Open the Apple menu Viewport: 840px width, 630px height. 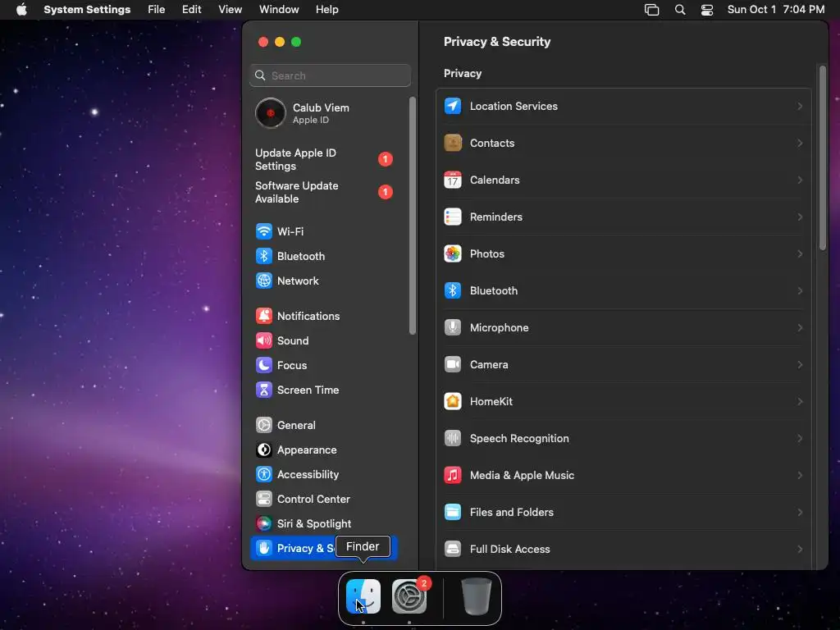[21, 10]
